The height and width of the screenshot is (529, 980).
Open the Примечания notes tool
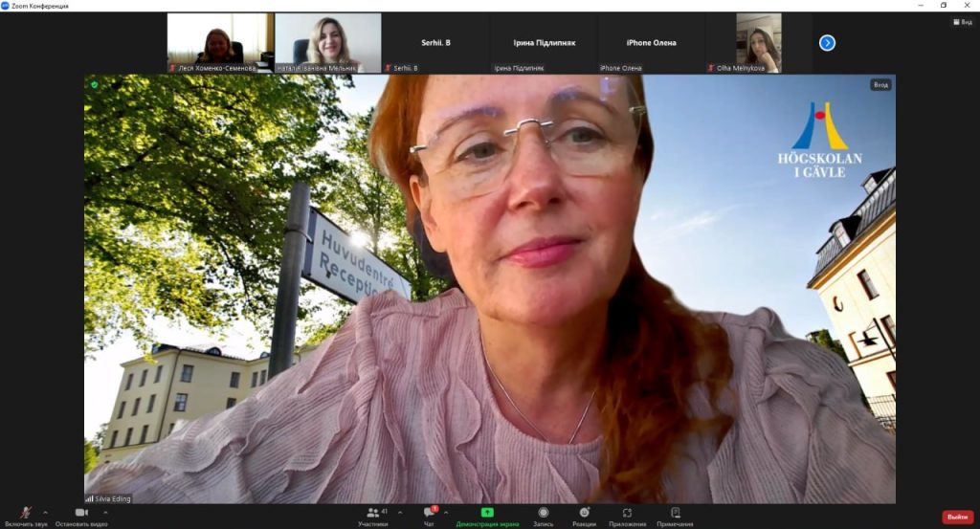pos(675,515)
